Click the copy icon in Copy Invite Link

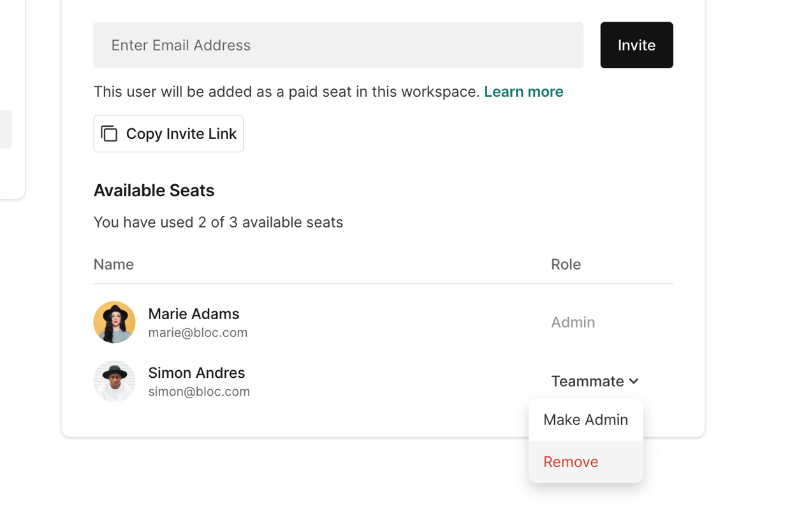(110, 134)
